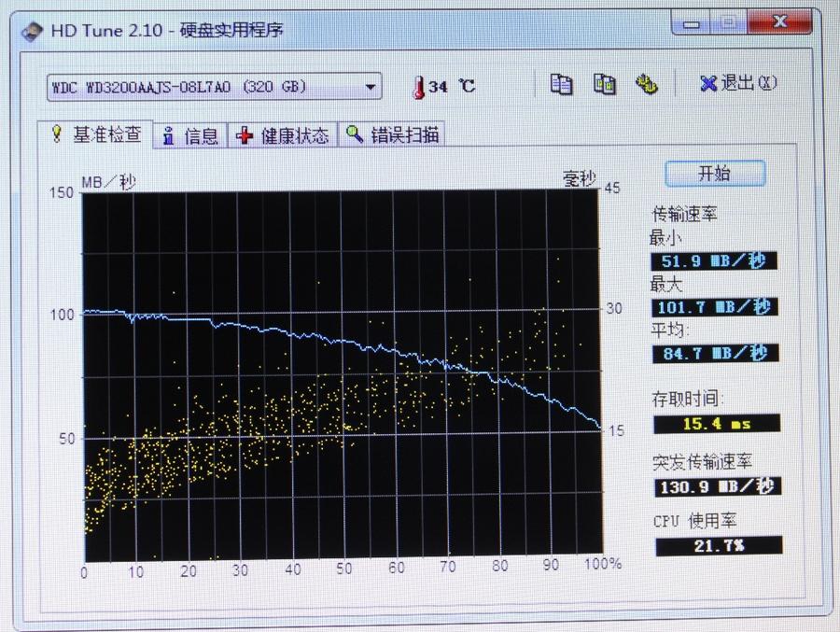The height and width of the screenshot is (632, 840).
Task: Click the 退出 exit button
Action: [738, 83]
